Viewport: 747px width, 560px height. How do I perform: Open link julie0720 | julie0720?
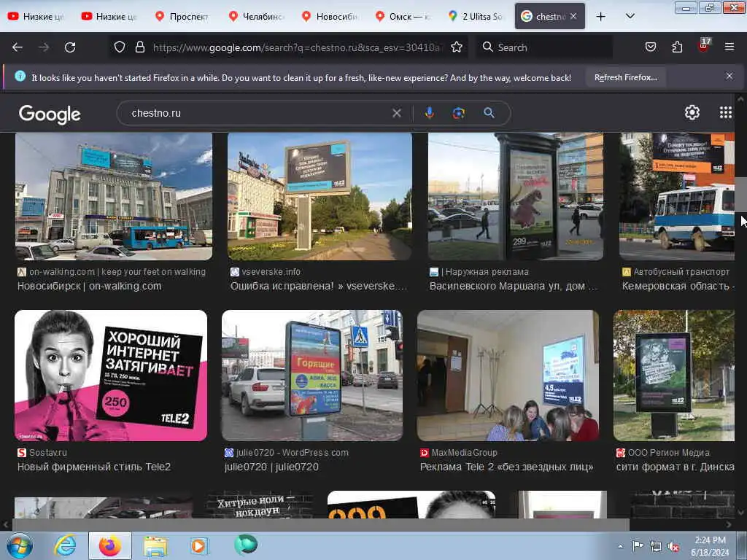[271, 467]
